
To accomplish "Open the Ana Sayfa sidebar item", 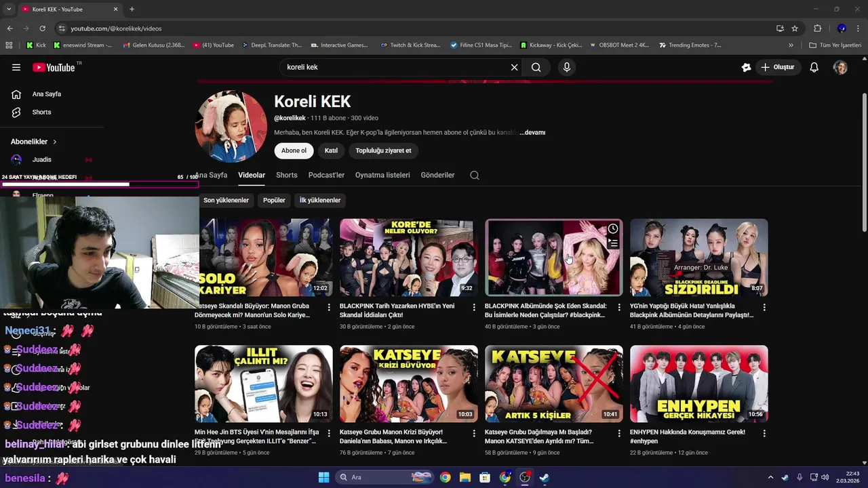I will 46,94.
